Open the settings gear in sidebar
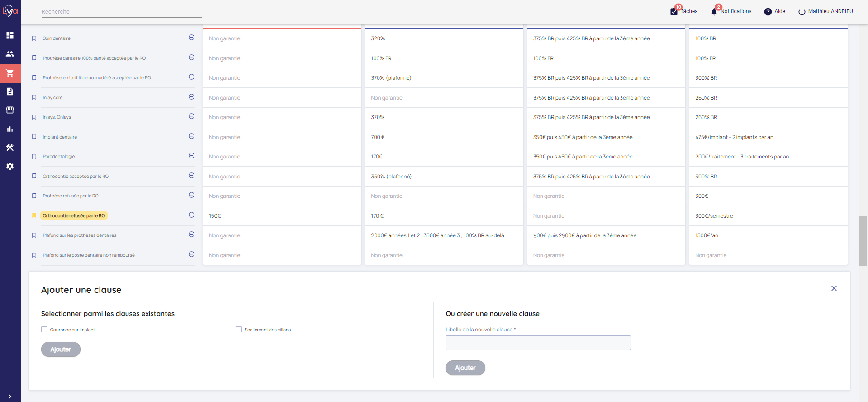This screenshot has height=402, width=868. [10, 166]
